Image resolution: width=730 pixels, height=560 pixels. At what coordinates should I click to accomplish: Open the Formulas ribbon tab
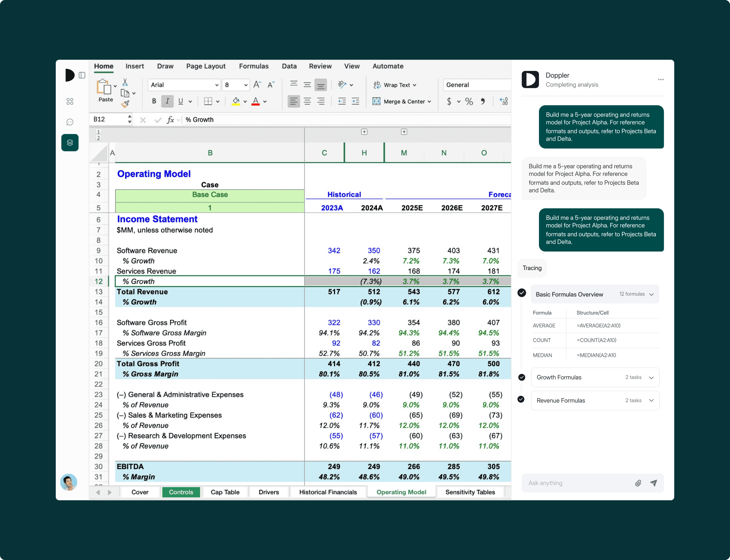tap(253, 66)
